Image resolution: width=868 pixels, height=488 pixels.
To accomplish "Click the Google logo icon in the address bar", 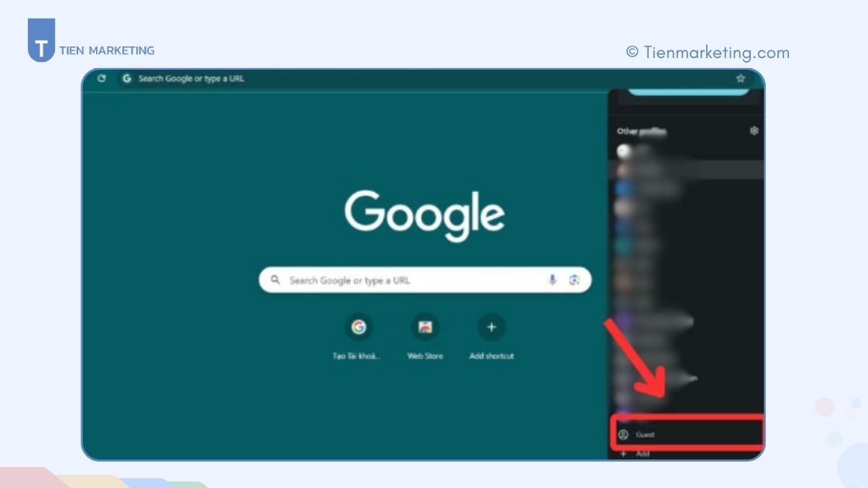I will pos(126,78).
